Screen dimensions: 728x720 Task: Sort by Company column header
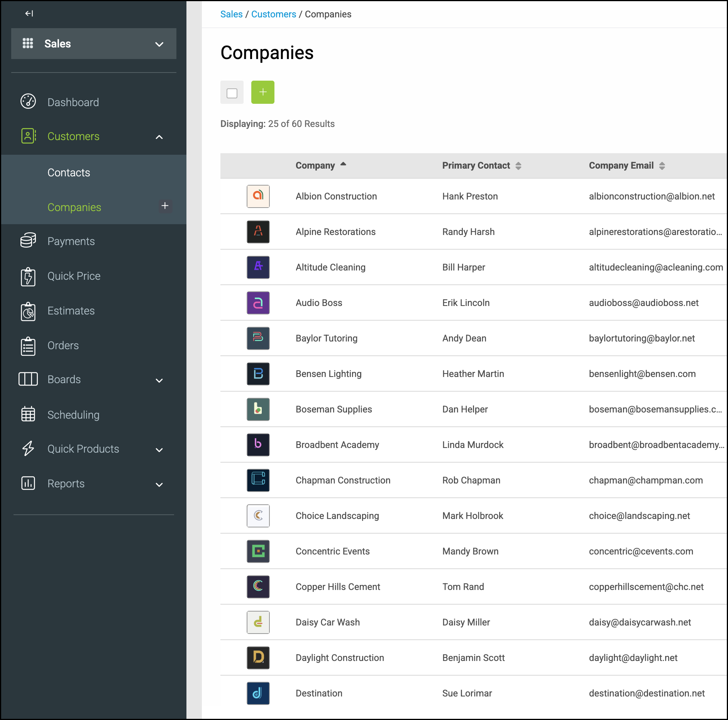coord(321,165)
